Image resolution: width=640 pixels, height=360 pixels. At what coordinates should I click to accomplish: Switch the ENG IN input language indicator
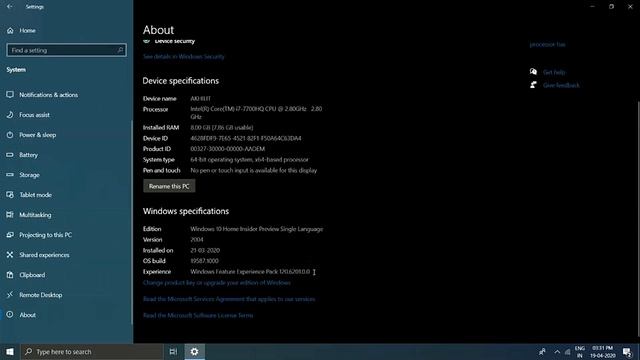click(580, 351)
